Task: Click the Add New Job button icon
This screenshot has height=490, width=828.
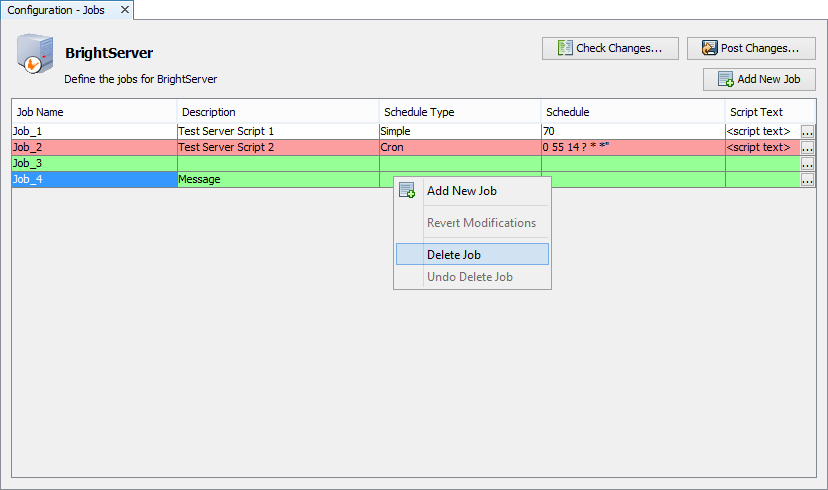Action: 725,80
